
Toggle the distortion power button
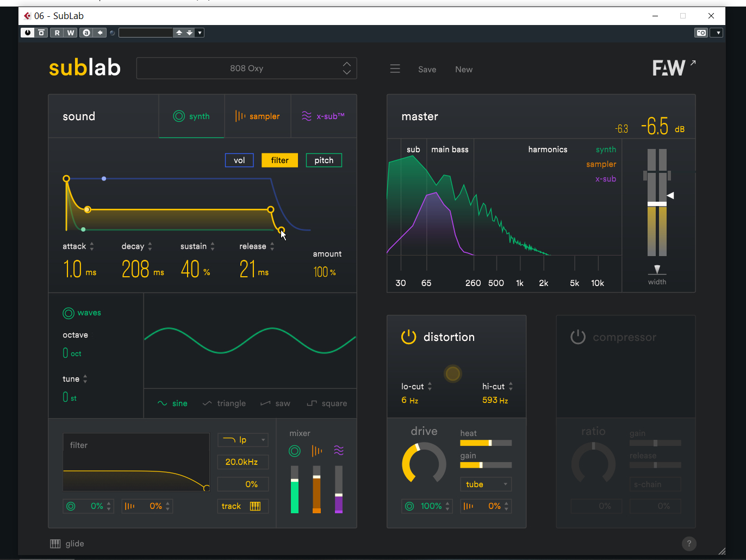coord(408,337)
